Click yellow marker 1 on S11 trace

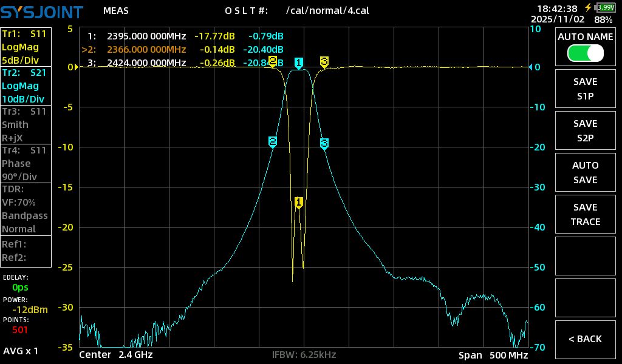[x=298, y=202]
